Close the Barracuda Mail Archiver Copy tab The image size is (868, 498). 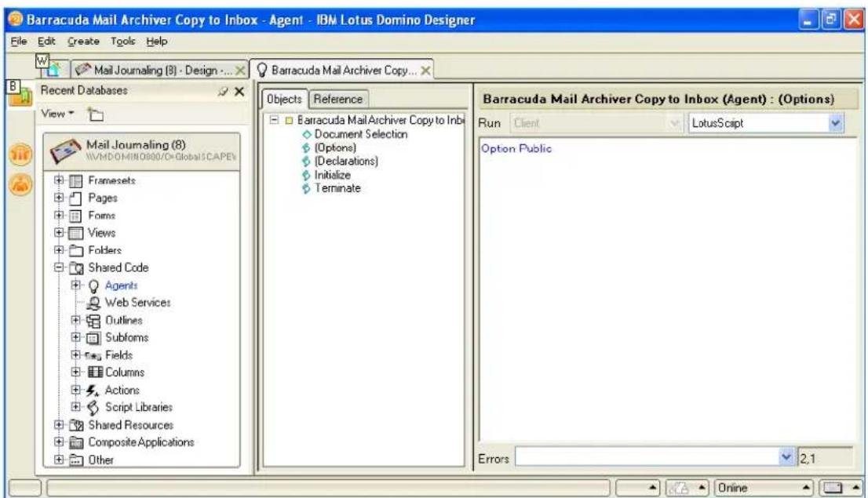(425, 71)
